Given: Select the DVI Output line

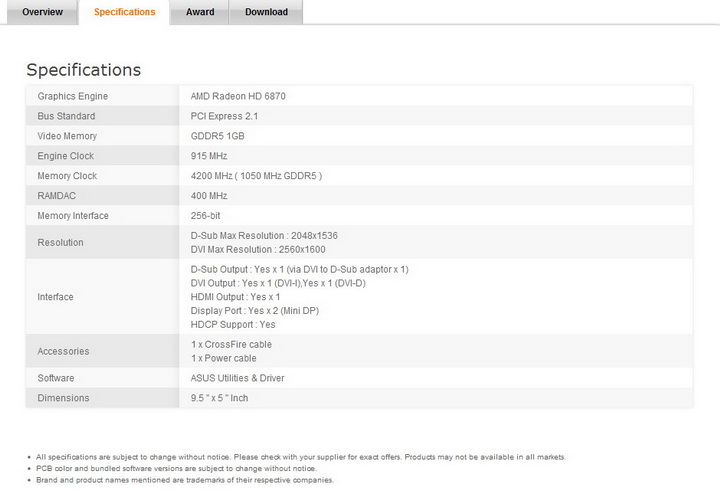Looking at the screenshot, I should click(x=278, y=283).
